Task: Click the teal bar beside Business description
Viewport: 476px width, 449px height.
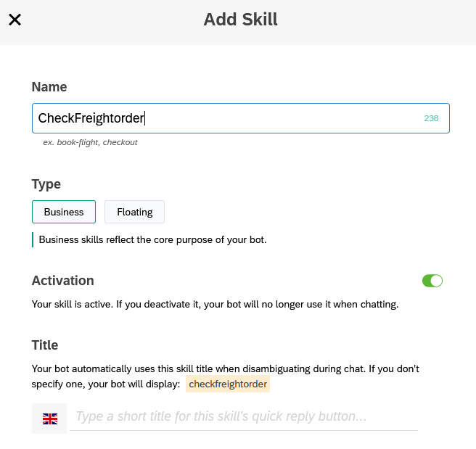Action: pos(33,239)
